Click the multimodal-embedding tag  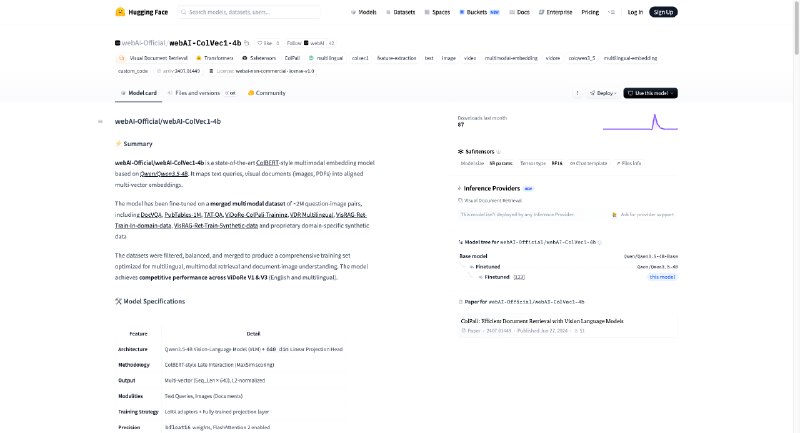(511, 58)
